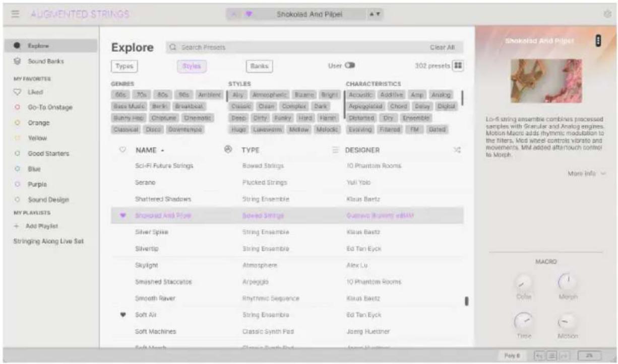Click the preset artwork thumbnail

(x=546, y=81)
